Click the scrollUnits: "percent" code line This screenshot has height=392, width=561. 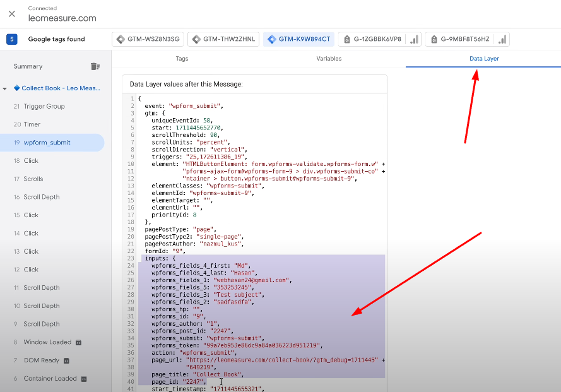[191, 142]
